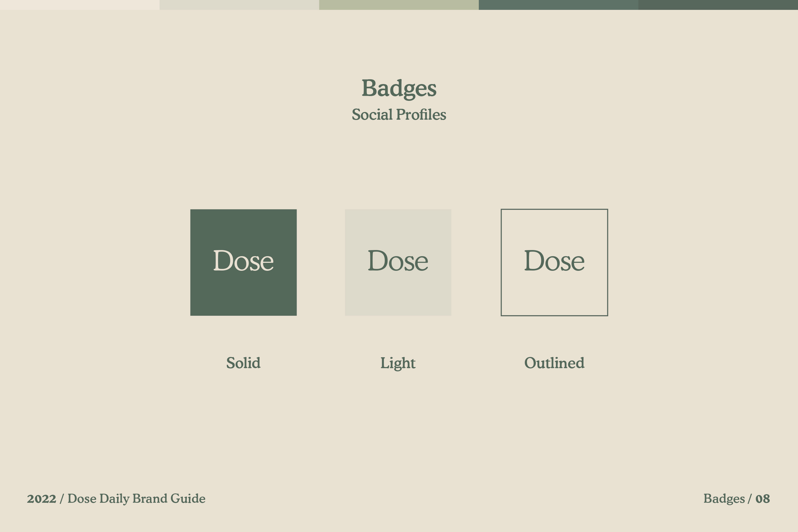Click the slash before page number "08"
Viewport: 798px width, 532px height.
[x=750, y=499]
